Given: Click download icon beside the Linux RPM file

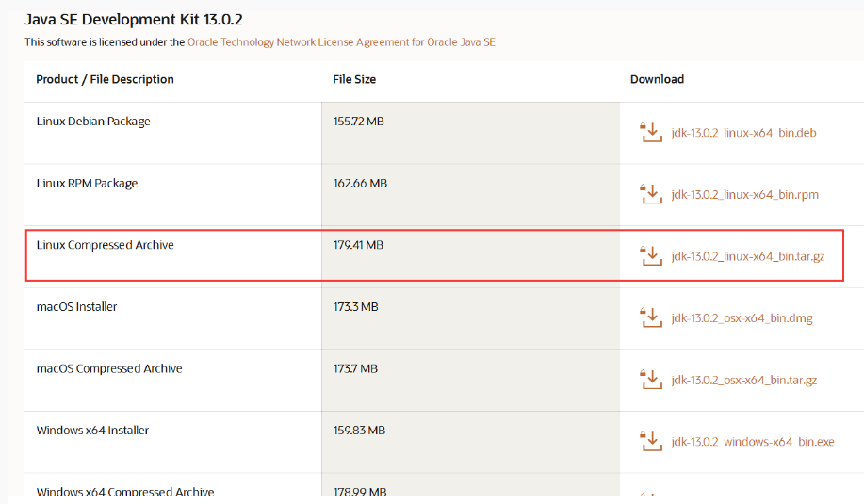Looking at the screenshot, I should (651, 195).
